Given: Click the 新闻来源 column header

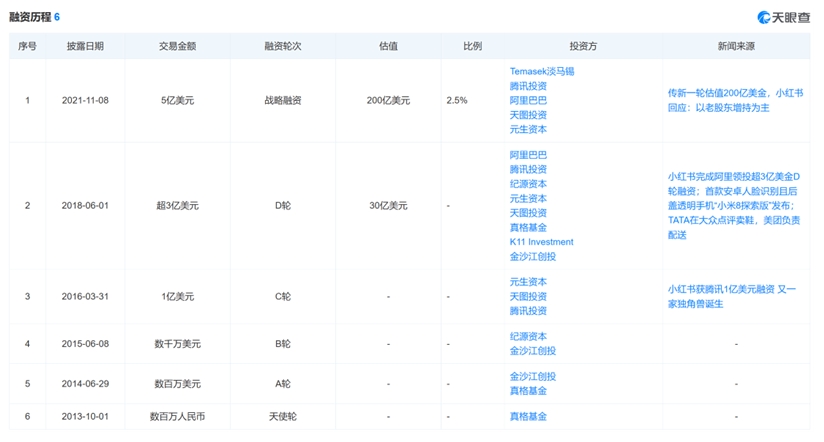Looking at the screenshot, I should coord(735,46).
